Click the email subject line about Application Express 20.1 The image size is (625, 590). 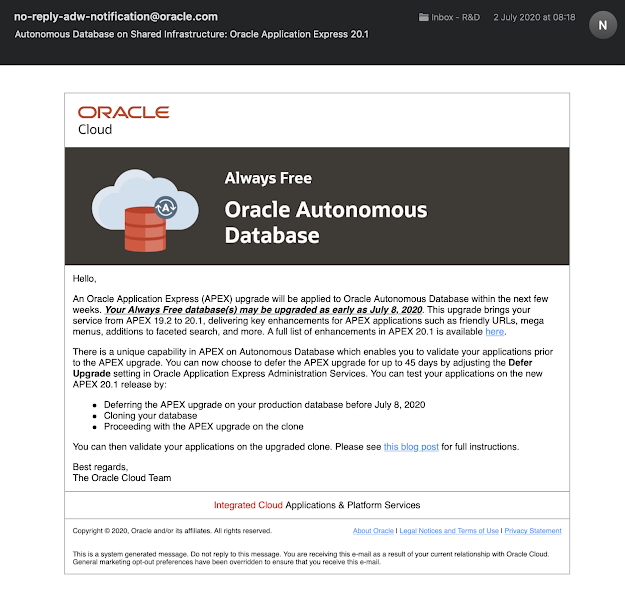click(192, 34)
